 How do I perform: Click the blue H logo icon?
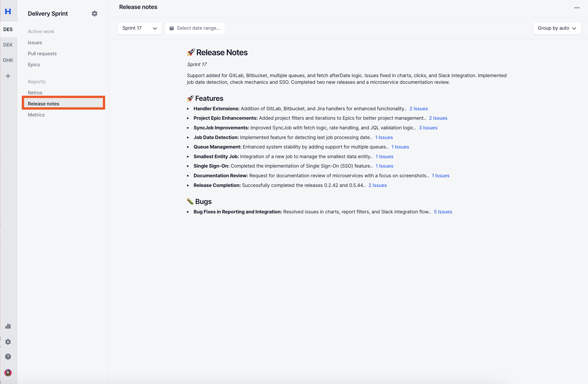click(8, 11)
